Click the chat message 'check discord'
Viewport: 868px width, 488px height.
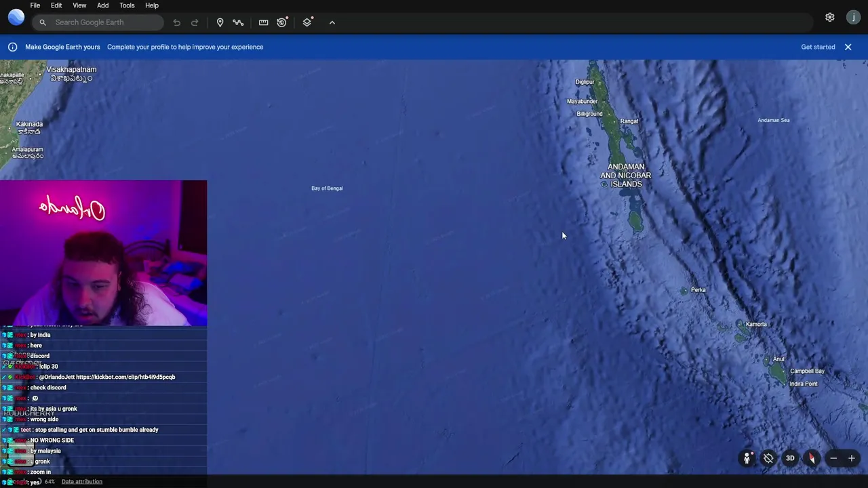(48, 388)
